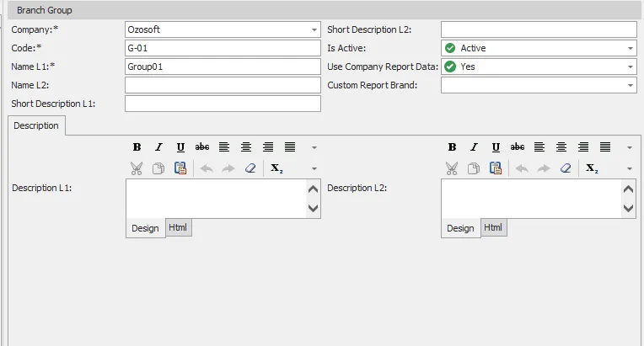644x346 pixels.
Task: Clear formatting eraser in Description L1 toolbar
Action: point(250,168)
